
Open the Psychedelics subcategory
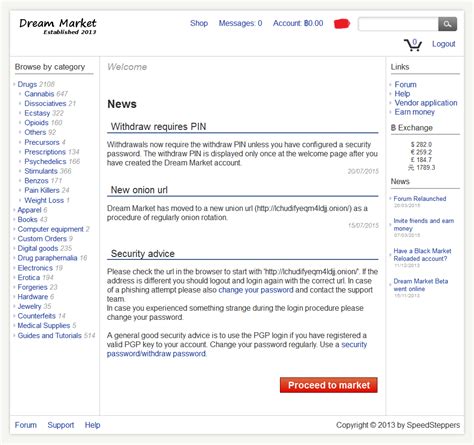point(45,162)
